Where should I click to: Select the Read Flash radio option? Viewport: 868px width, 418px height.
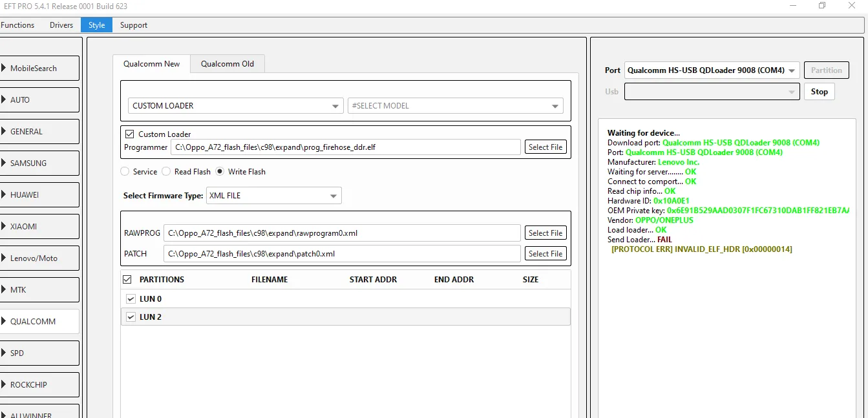[166, 172]
